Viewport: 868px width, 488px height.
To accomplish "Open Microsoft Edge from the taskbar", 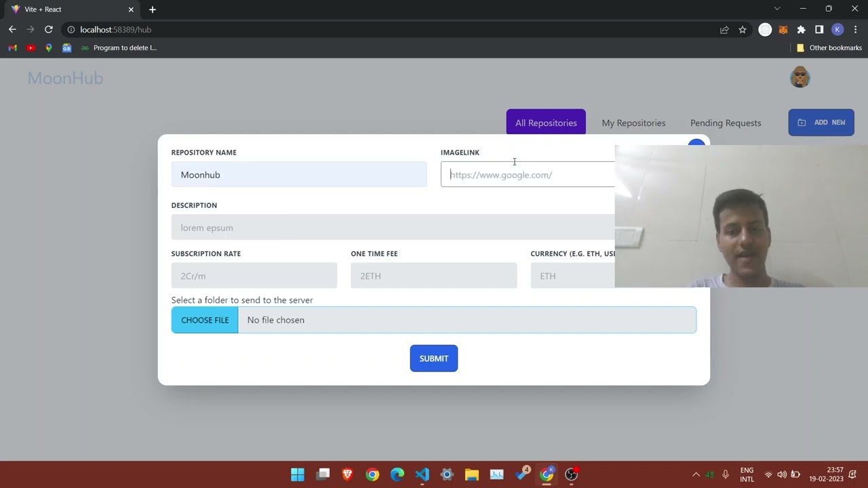I will tap(397, 474).
